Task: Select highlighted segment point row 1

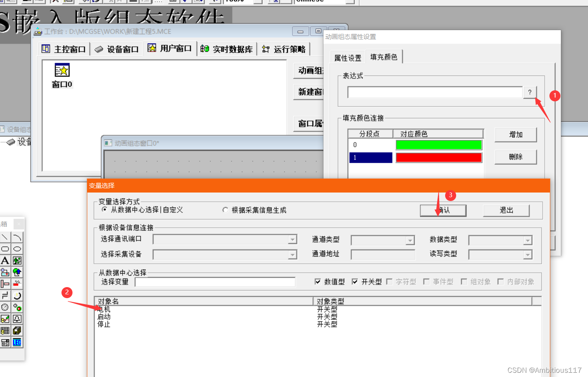Action: pyautogui.click(x=371, y=158)
